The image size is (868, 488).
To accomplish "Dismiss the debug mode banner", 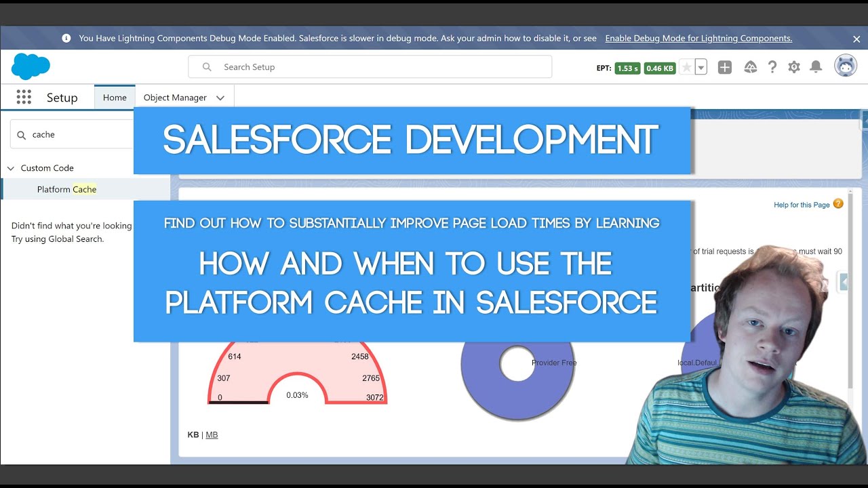I will coord(856,39).
